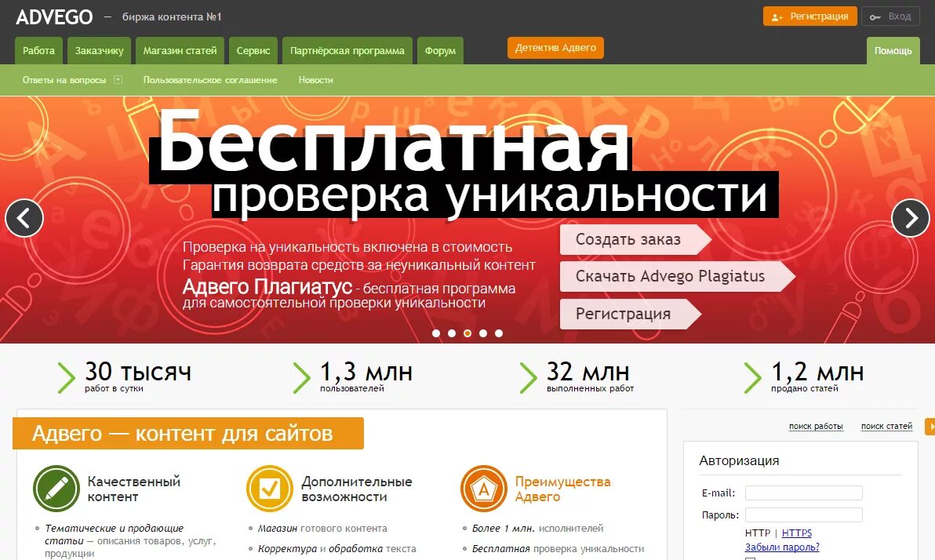This screenshot has width=935, height=560.
Task: Click Корректура и обработка текста item
Action: [x=337, y=549]
